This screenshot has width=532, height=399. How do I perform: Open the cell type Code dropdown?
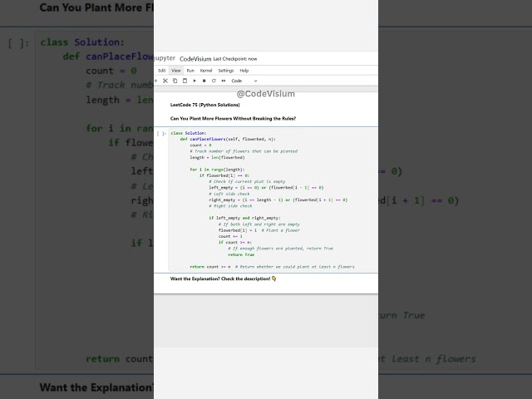(x=244, y=81)
